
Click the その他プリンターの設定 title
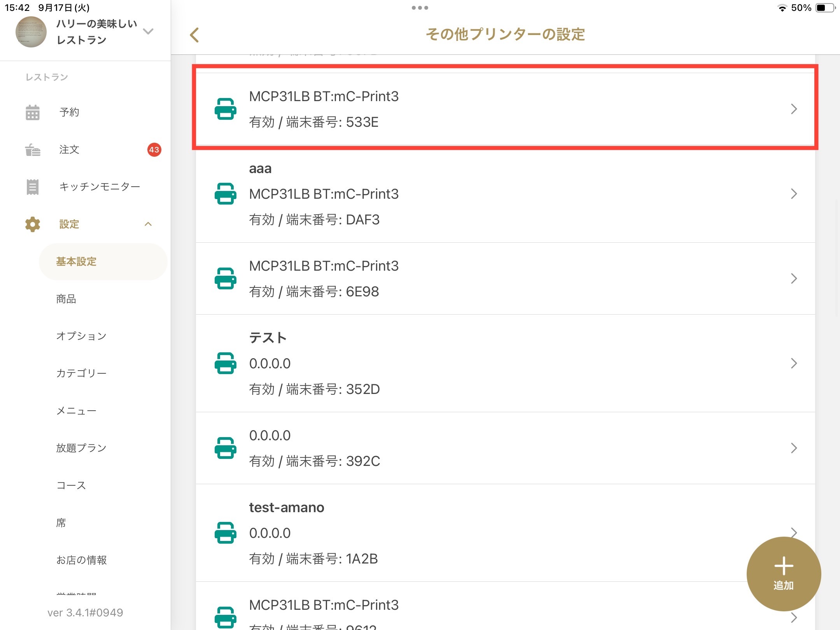click(x=505, y=35)
